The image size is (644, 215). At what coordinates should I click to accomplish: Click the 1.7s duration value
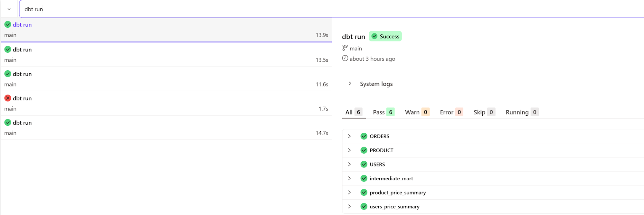click(x=324, y=109)
